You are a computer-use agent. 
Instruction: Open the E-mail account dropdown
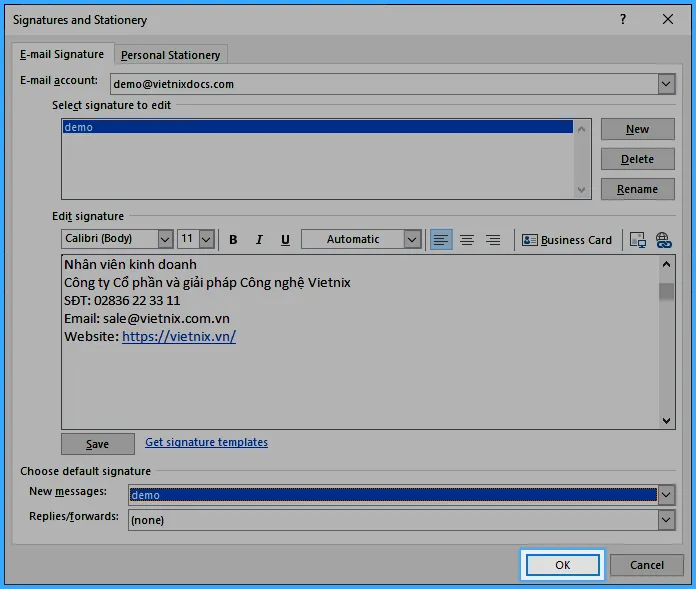point(666,84)
